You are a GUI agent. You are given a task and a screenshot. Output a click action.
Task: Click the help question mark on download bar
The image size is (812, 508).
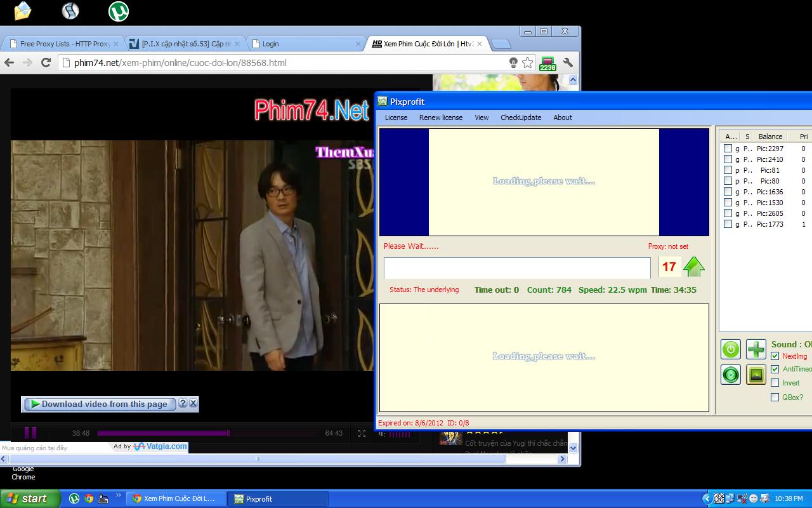(183, 403)
